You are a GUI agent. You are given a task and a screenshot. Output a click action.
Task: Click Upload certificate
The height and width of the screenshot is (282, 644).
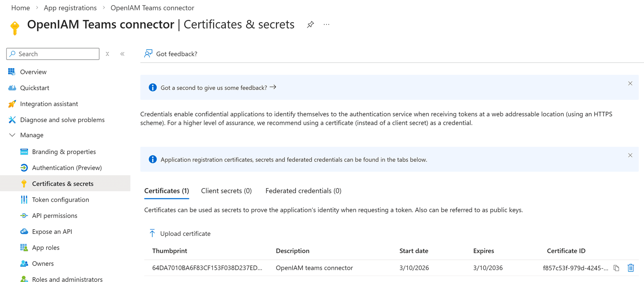(x=180, y=234)
